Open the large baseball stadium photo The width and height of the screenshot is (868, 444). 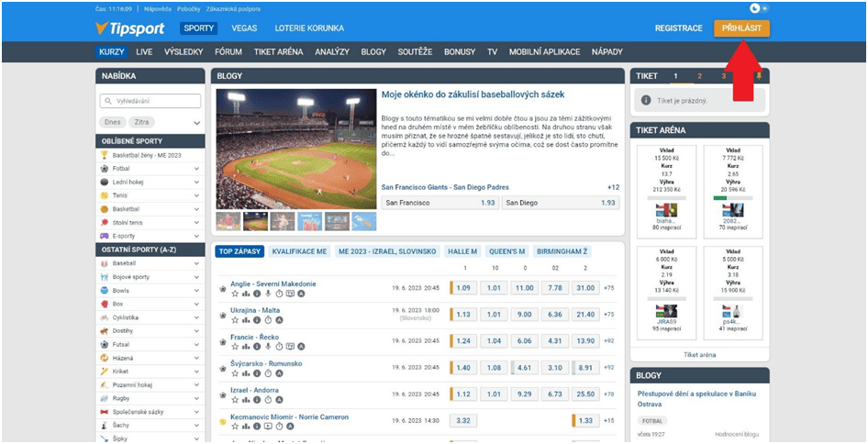296,149
